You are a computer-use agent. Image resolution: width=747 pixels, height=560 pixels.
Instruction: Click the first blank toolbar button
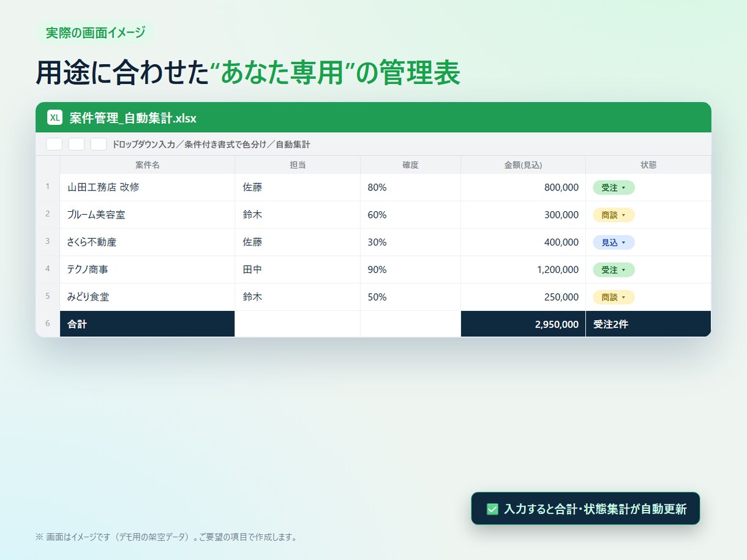54,144
